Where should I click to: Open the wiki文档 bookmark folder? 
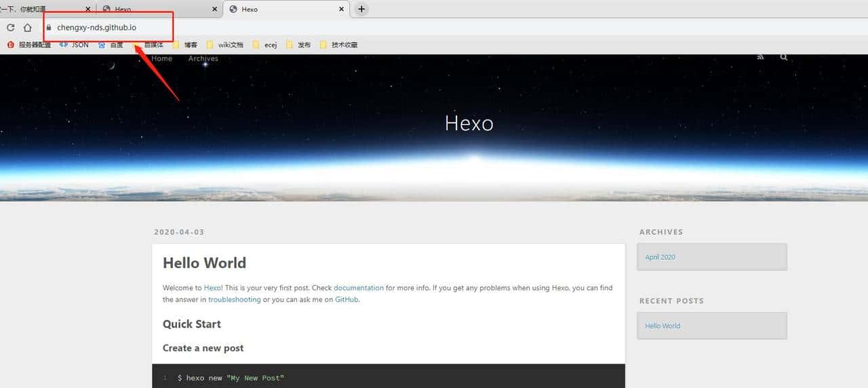(x=225, y=45)
